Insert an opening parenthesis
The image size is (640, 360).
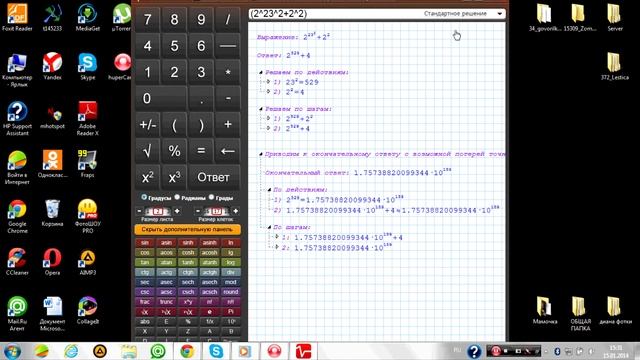click(174, 124)
